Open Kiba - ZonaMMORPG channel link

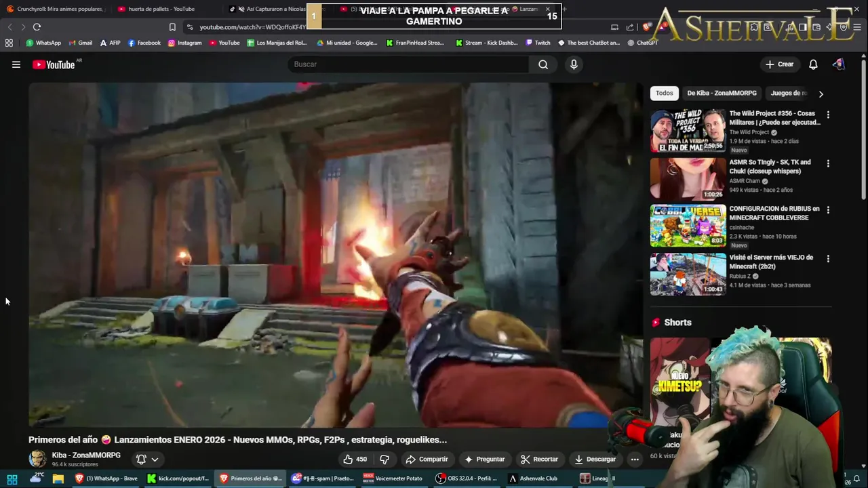86,455
